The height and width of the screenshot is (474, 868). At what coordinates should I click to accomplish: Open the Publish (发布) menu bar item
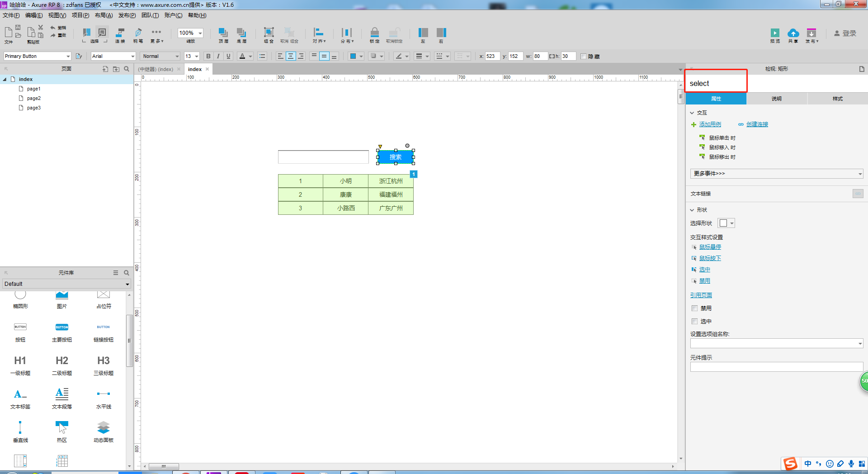pos(127,15)
